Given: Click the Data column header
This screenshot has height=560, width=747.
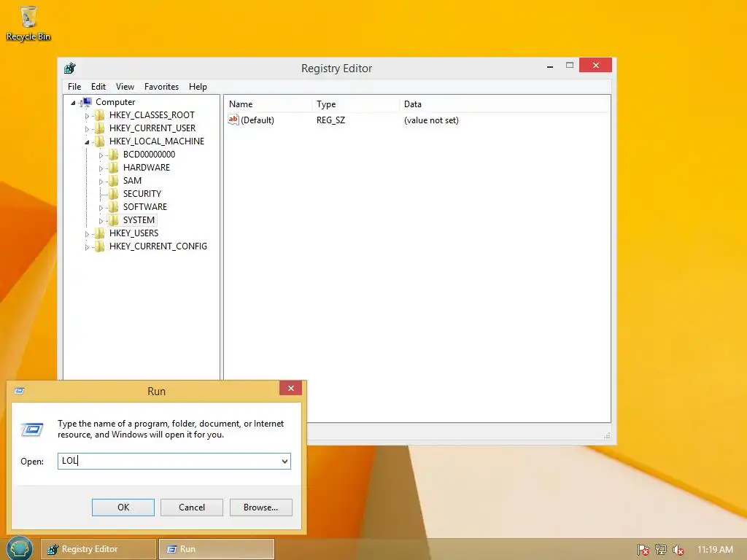Looking at the screenshot, I should point(505,104).
